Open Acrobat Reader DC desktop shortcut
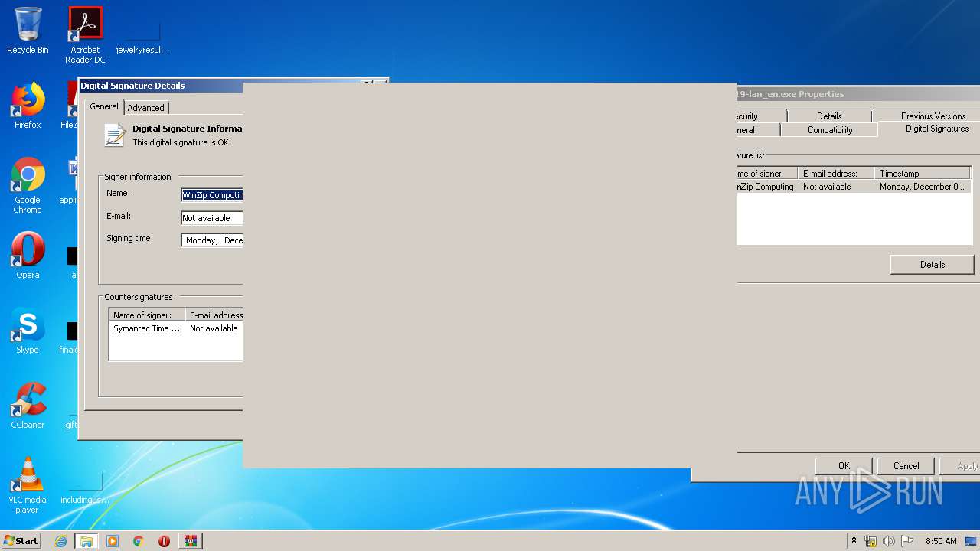Screen dimensions: 980x551 85,35
